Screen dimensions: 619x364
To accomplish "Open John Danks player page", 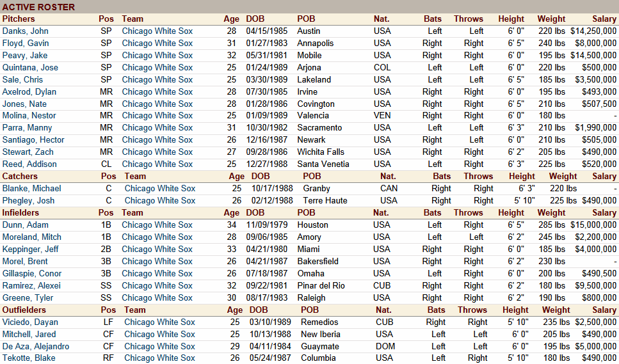I will 26,31.
